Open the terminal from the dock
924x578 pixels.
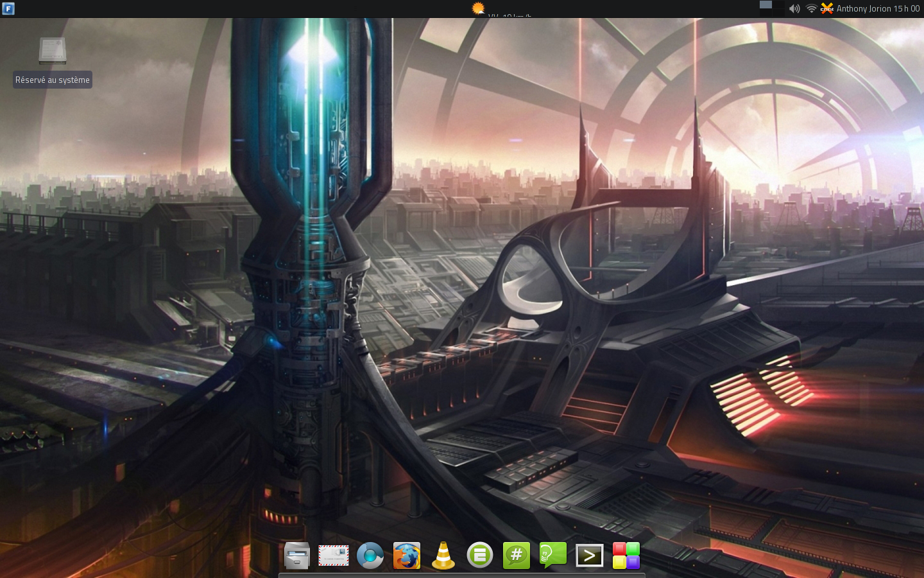tap(590, 556)
